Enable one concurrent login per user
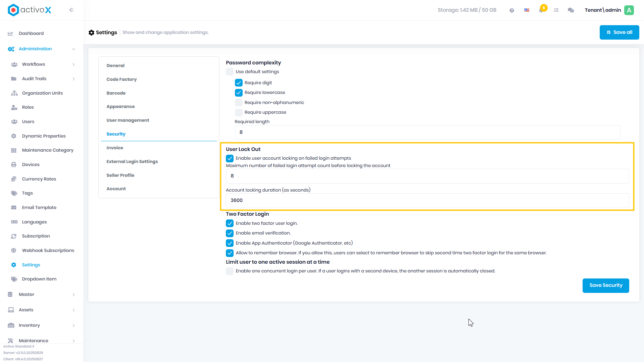The image size is (644, 362). [x=230, y=271]
